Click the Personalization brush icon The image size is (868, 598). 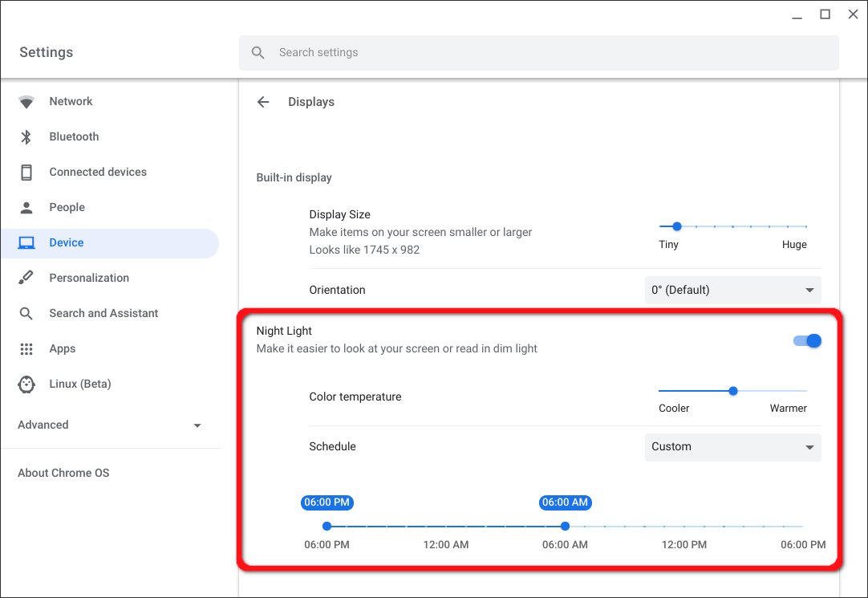tap(26, 279)
